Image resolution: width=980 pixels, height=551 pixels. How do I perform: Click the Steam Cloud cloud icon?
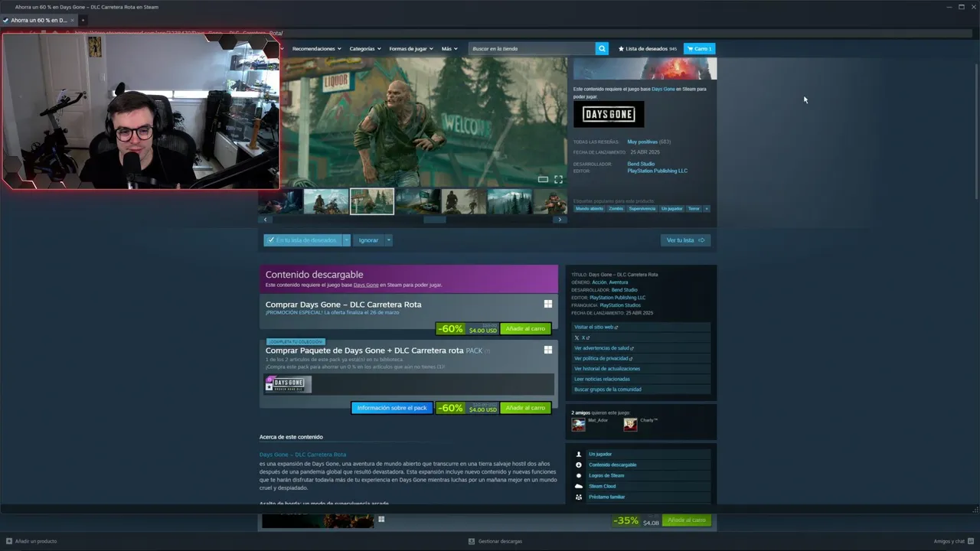coord(579,486)
